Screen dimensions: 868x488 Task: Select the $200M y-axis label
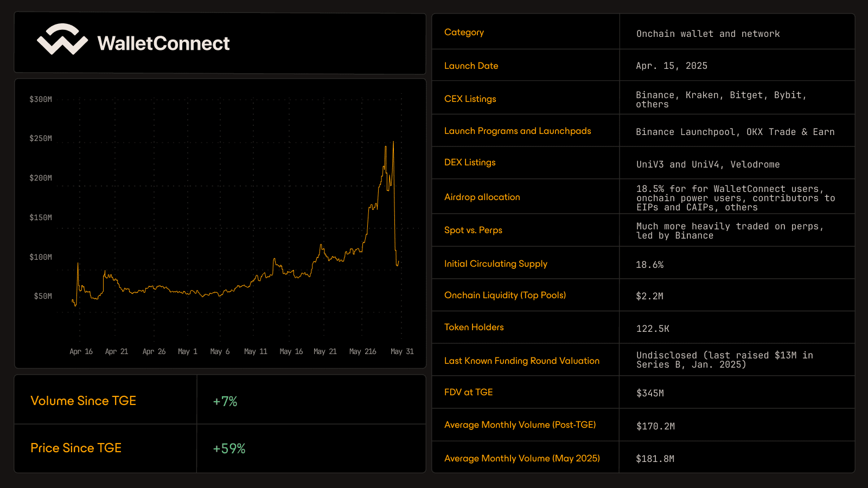pyautogui.click(x=41, y=178)
